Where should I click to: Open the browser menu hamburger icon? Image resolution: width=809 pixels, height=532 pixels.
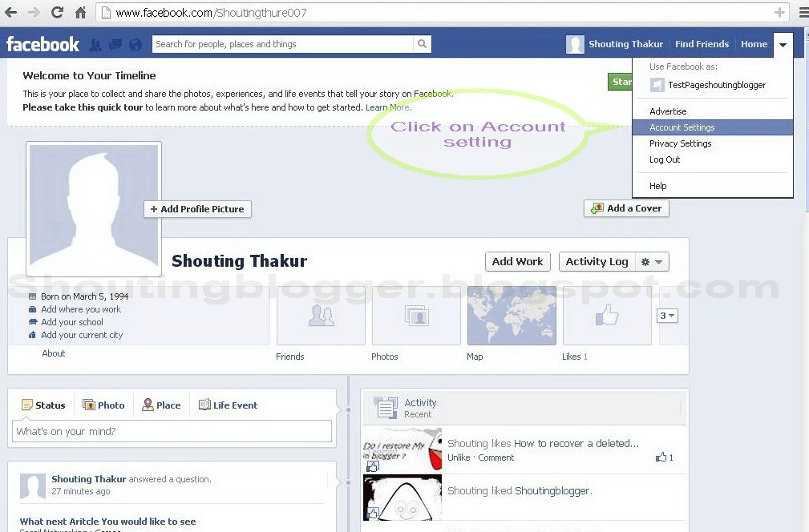tap(803, 12)
